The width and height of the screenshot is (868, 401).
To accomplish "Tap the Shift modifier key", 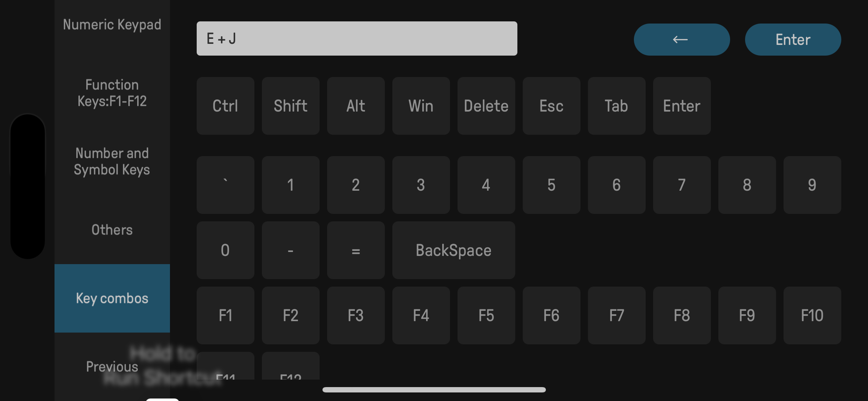I will coord(290,106).
